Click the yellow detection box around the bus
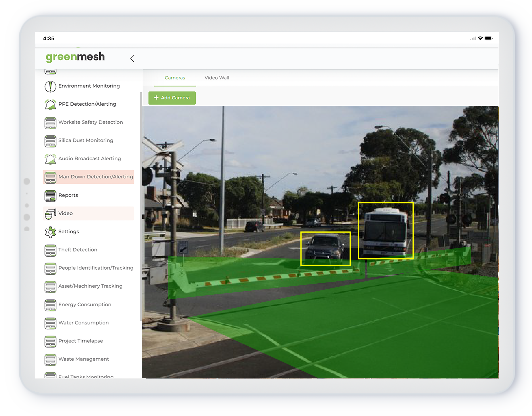The image size is (532, 416). 386,230
